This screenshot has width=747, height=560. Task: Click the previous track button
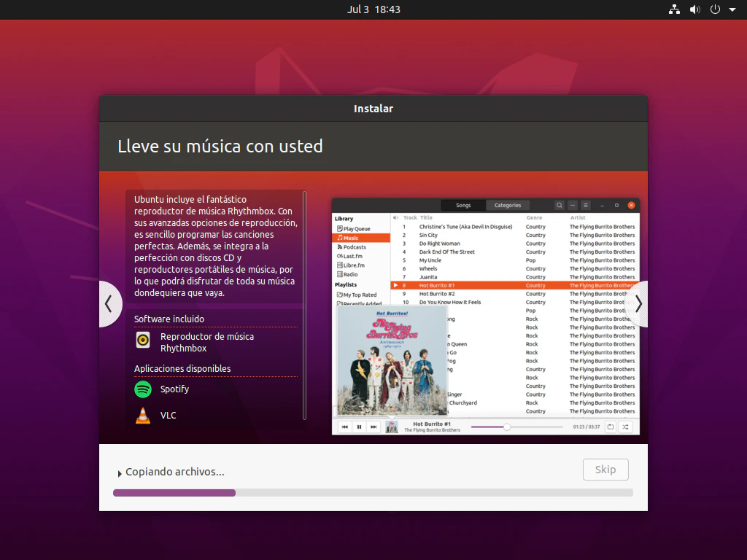[345, 427]
